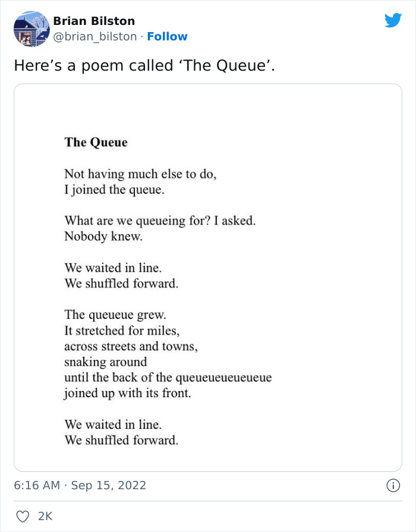This screenshot has height=532, width=416.
Task: Click the house-themed profile picture
Action: (x=30, y=28)
